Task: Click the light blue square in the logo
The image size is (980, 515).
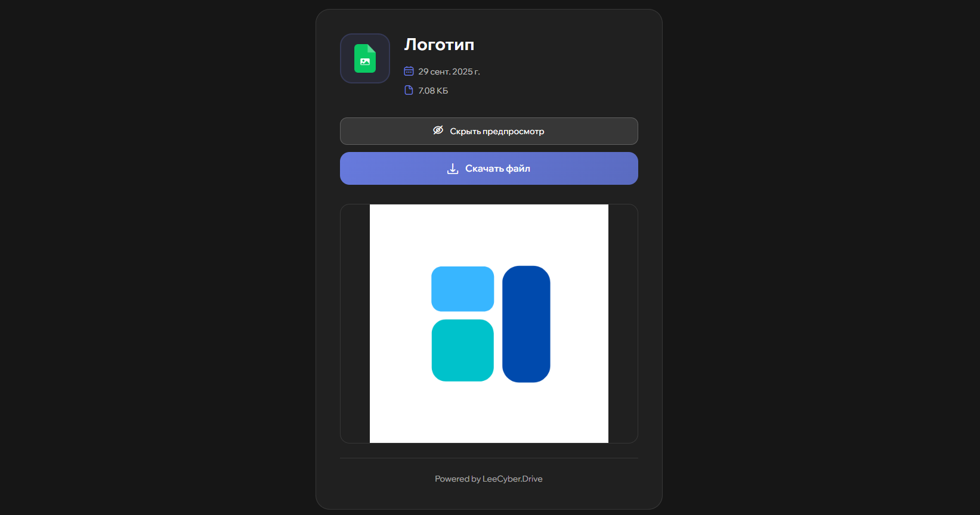Action: [462, 288]
